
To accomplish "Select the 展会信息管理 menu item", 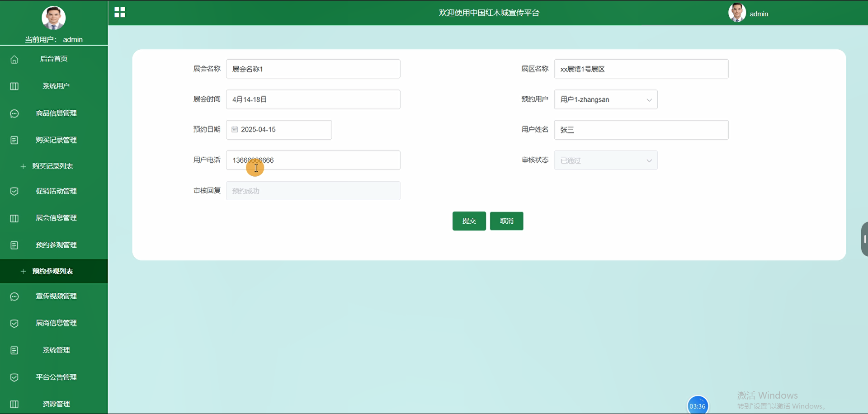I will coord(56,218).
